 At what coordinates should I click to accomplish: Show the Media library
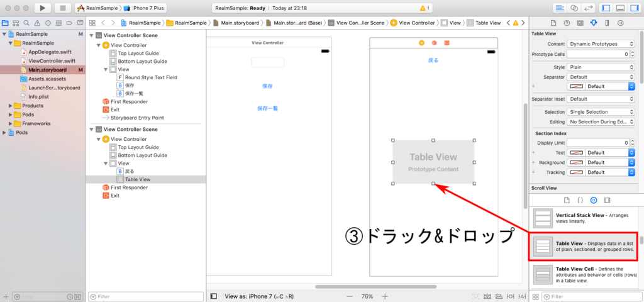point(607,201)
